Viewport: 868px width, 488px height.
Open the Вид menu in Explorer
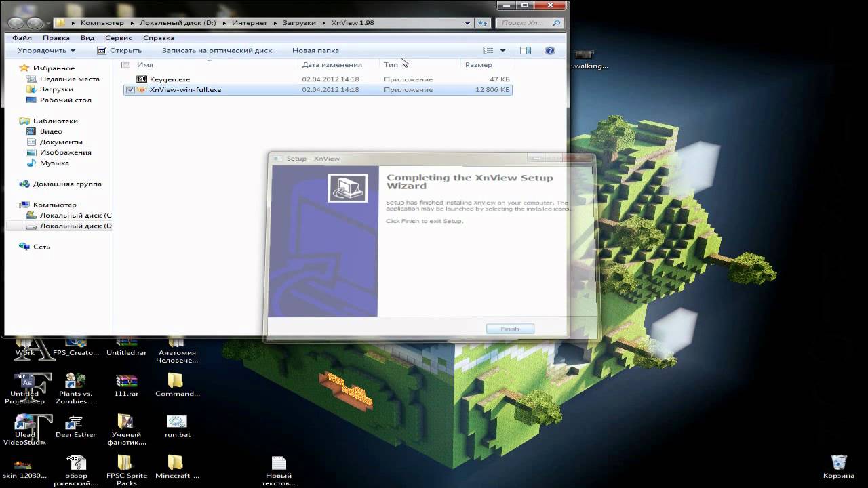(x=87, y=38)
